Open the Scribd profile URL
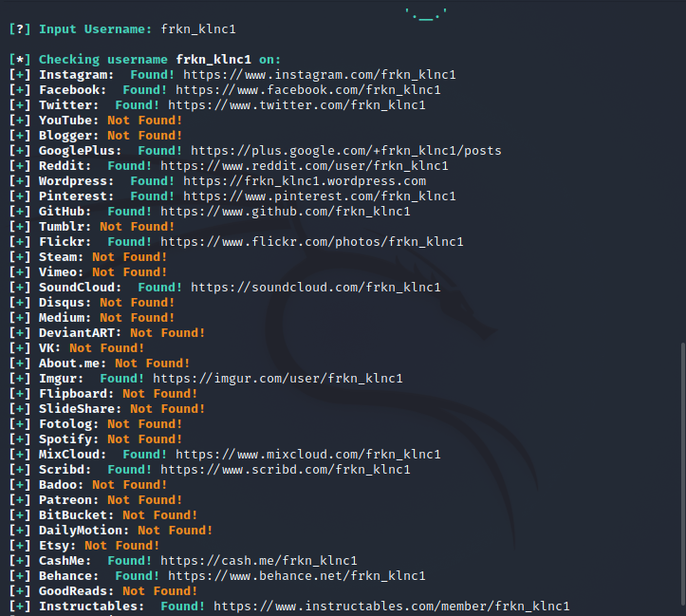Image resolution: width=686 pixels, height=616 pixels. (x=285, y=470)
